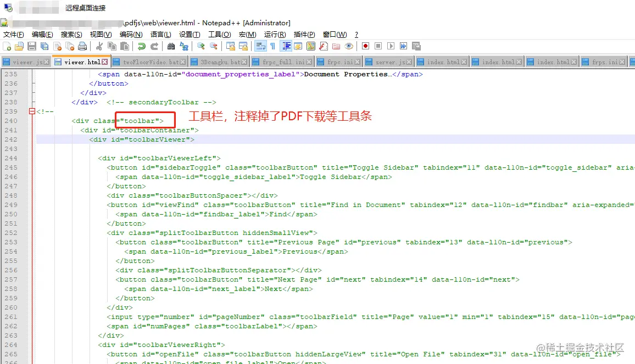The height and width of the screenshot is (364, 635).
Task: Close the viewer.html tab
Action: point(105,62)
